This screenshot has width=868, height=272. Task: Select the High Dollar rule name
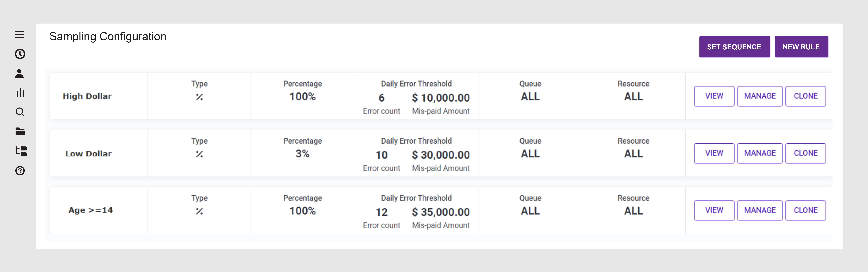pos(87,96)
